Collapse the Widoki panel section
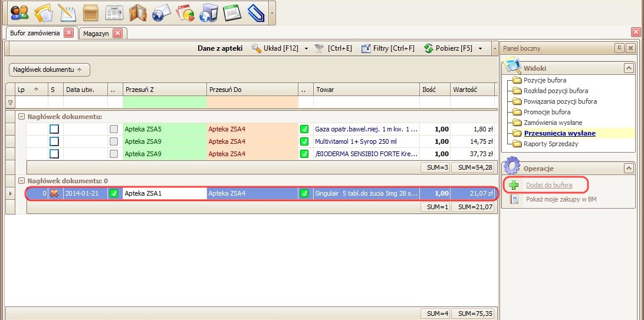This screenshot has height=320, width=644. pyautogui.click(x=629, y=68)
